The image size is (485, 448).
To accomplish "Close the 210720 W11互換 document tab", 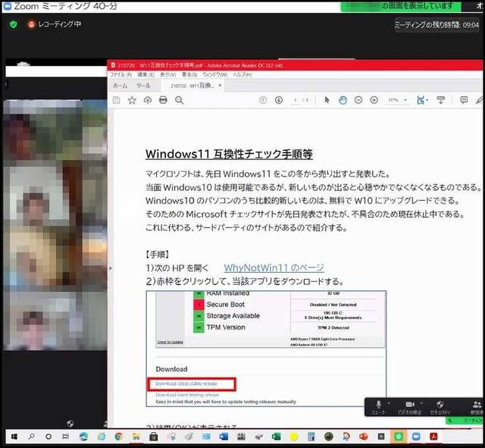I will 220,86.
